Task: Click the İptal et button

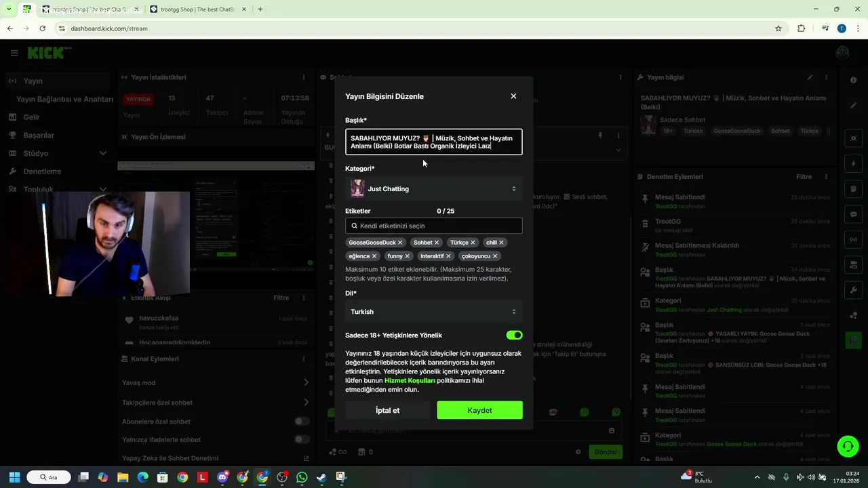Action: [x=388, y=410]
